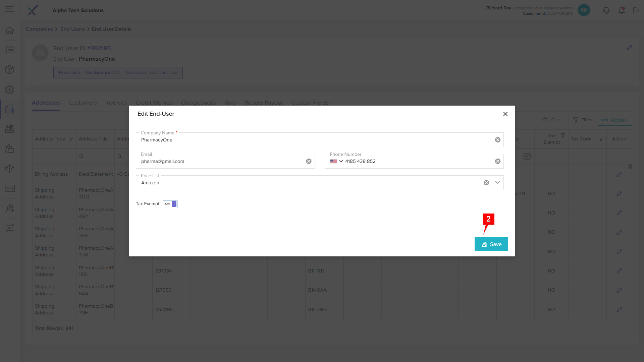Go to Home in sidebar
Image resolution: width=644 pixels, height=362 pixels.
pyautogui.click(x=10, y=31)
